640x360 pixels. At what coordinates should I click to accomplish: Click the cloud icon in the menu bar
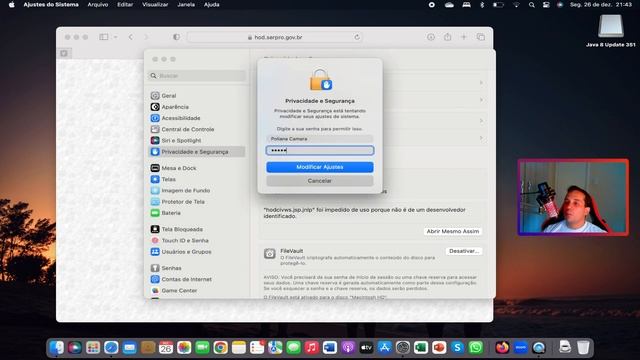coord(449,5)
